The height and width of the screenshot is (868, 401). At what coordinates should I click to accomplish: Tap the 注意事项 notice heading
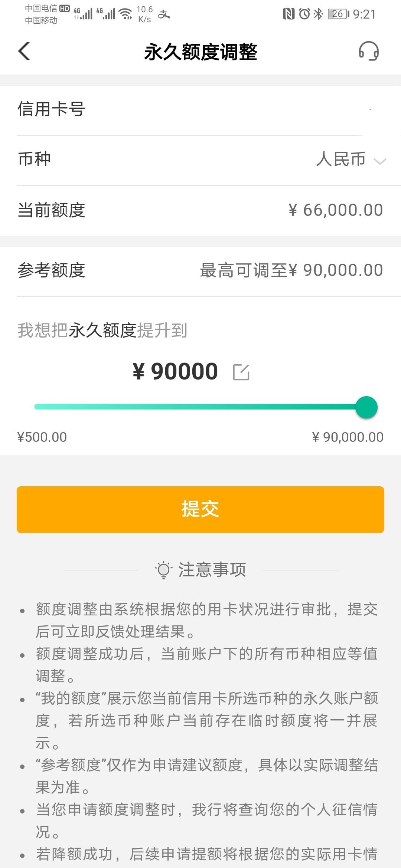[212, 570]
